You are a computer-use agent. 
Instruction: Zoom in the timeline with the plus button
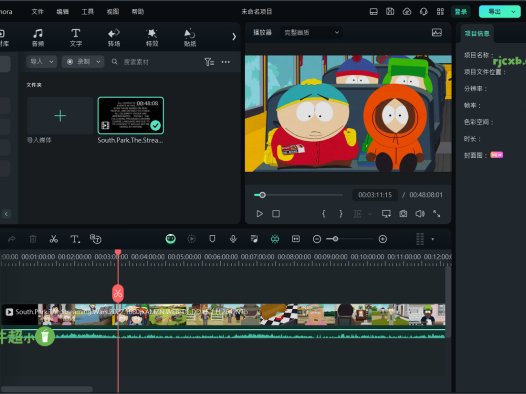click(x=383, y=239)
